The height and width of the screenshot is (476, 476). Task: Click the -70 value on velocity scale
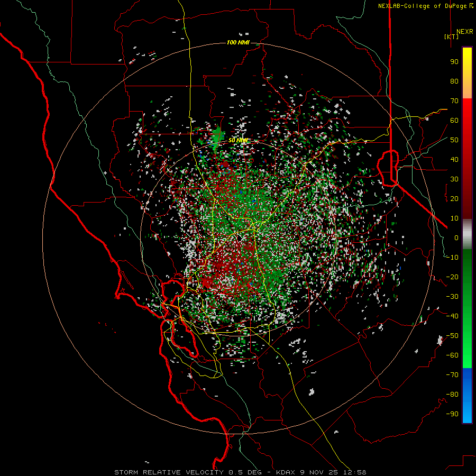(x=452, y=375)
